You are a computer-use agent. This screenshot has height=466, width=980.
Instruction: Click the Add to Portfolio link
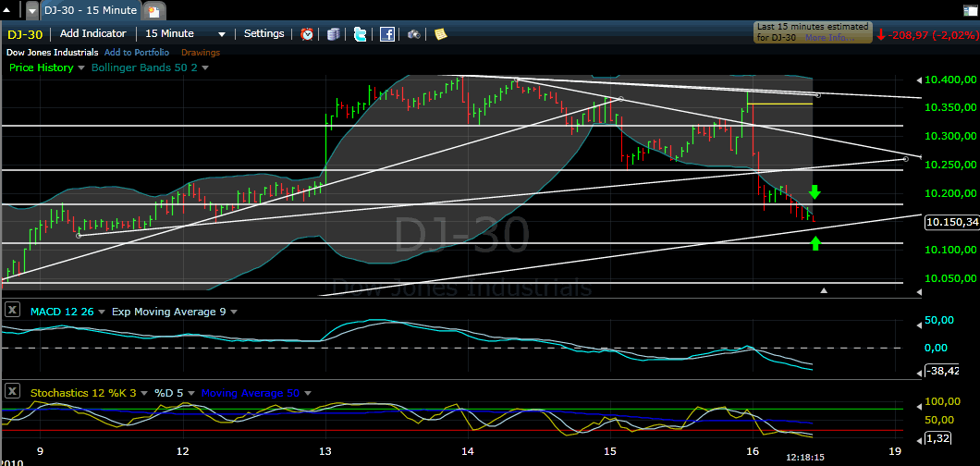point(137,53)
